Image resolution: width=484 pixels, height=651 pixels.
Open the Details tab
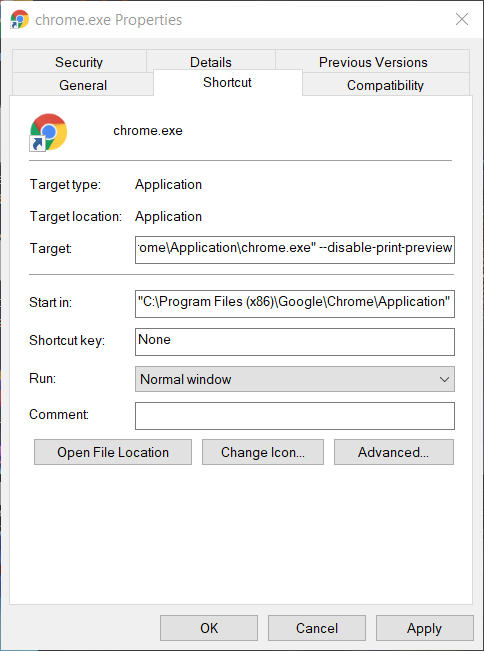point(210,62)
